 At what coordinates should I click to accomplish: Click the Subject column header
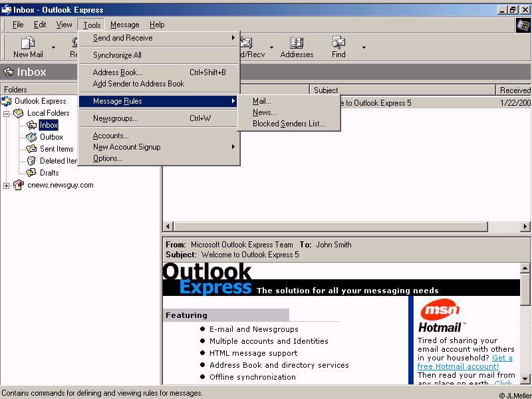tap(402, 90)
